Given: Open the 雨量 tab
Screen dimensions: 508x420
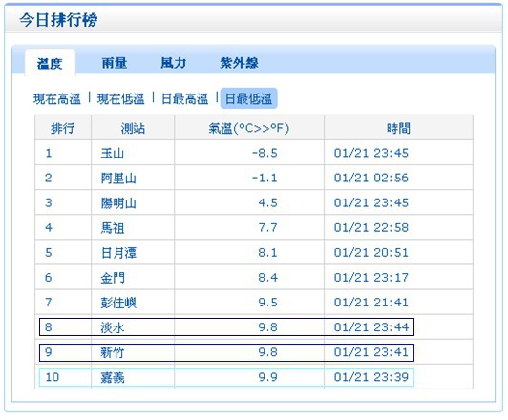Looking at the screenshot, I should point(114,63).
